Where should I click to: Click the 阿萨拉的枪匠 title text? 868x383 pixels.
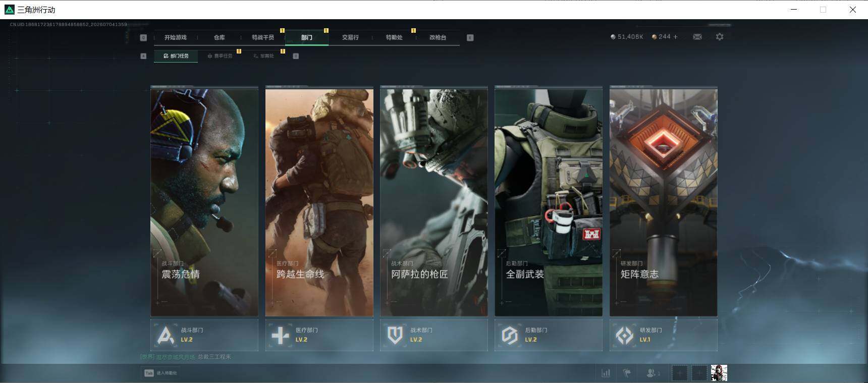(x=419, y=274)
